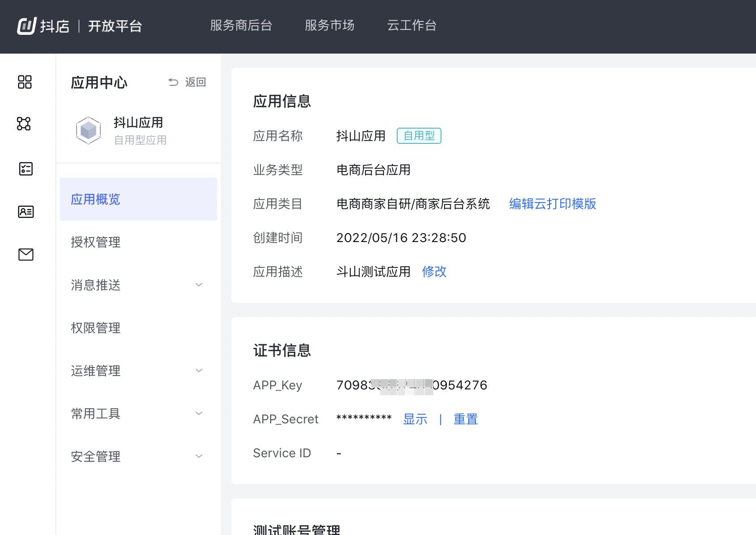Open the mail envelope sidebar icon
The width and height of the screenshot is (756, 535).
26,255
